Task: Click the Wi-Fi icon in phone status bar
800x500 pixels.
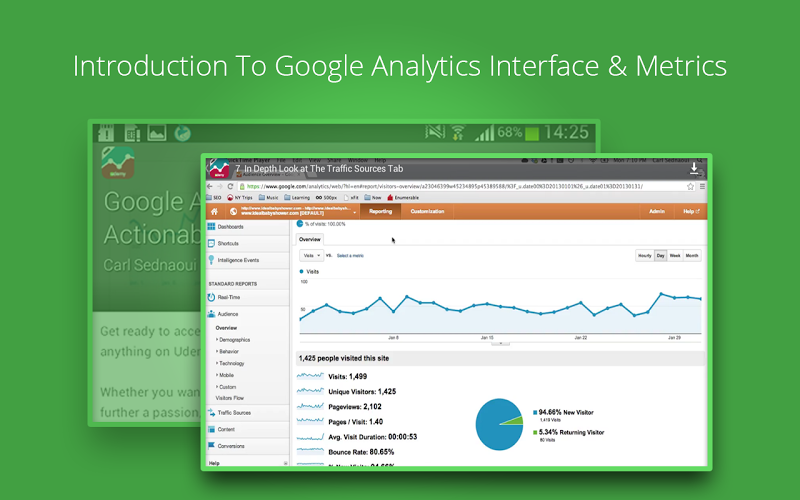Action: [458, 133]
